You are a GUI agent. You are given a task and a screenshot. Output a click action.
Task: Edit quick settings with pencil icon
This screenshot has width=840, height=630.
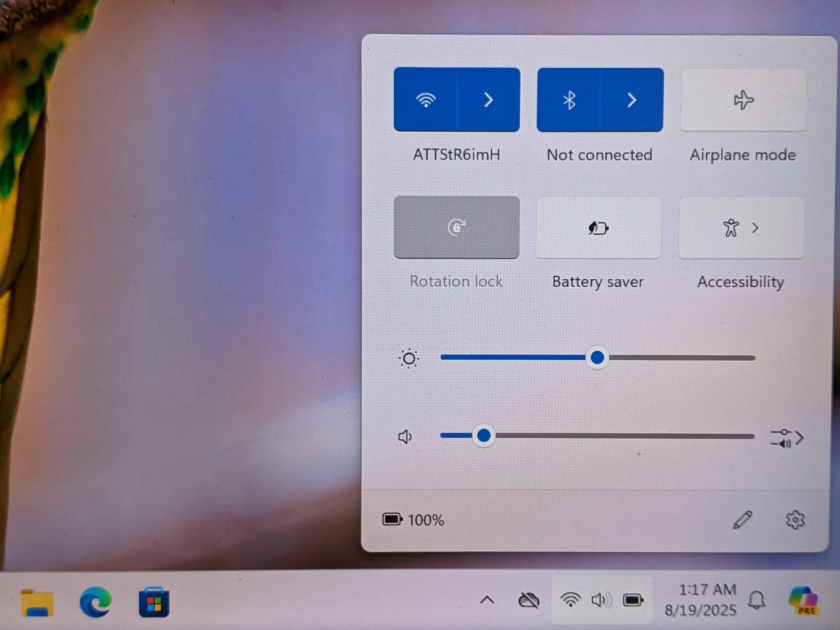742,520
